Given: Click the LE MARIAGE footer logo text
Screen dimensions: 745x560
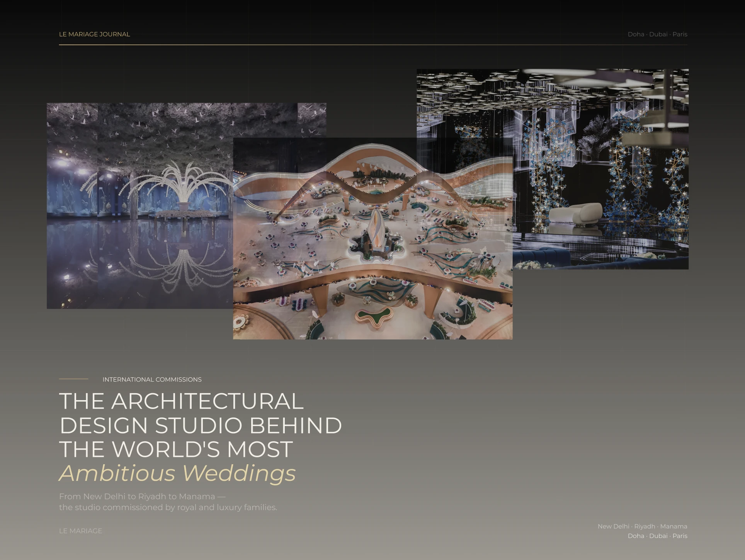Looking at the screenshot, I should tap(80, 531).
